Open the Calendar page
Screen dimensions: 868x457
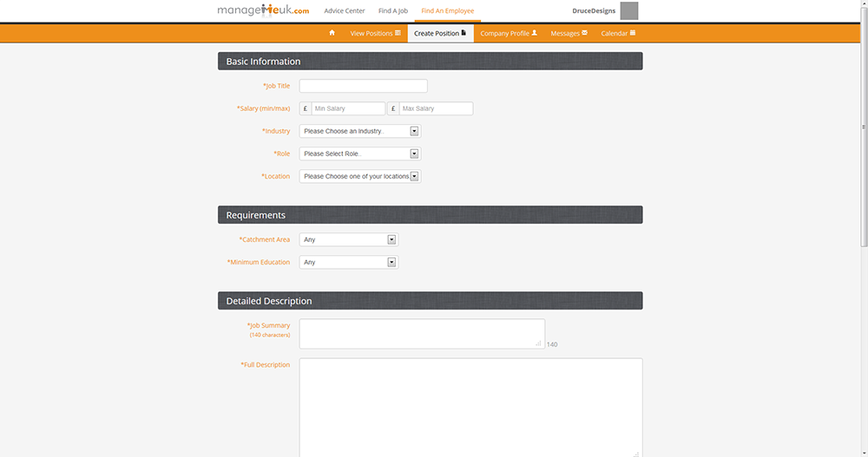pyautogui.click(x=618, y=33)
